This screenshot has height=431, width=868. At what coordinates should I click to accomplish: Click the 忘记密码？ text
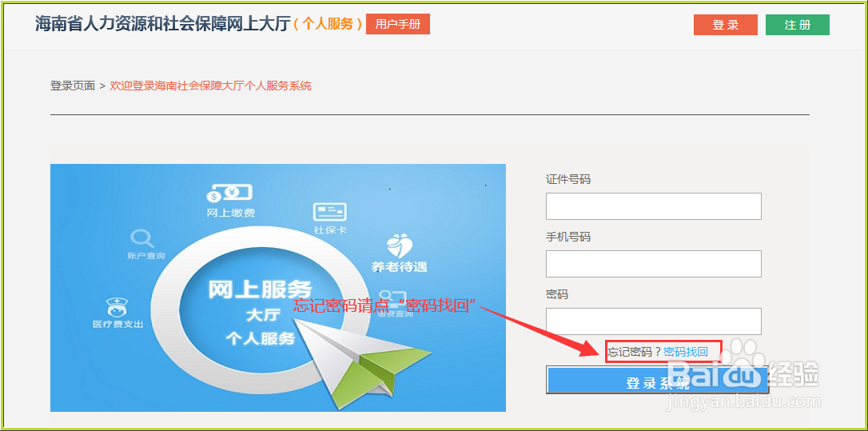635,352
